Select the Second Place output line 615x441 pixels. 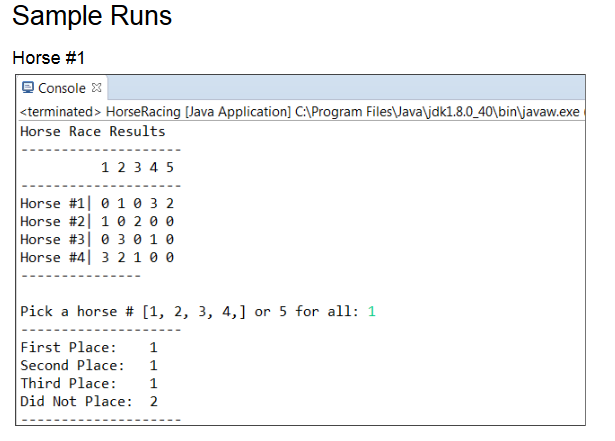pos(88,365)
